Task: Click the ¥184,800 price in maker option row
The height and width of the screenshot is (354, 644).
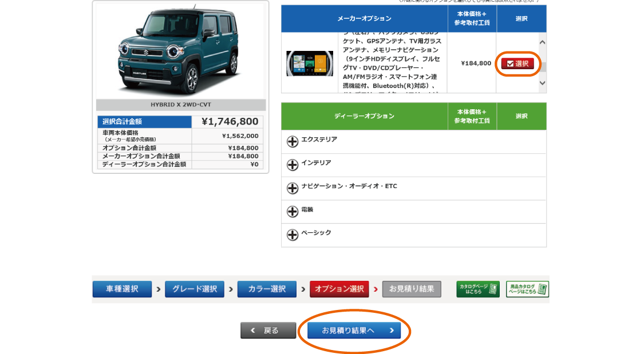Action: [476, 63]
